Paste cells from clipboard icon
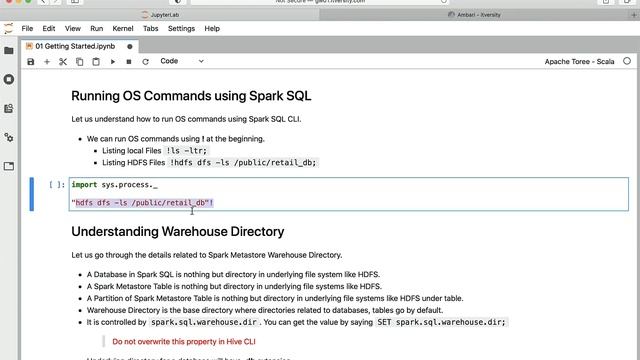 (96, 62)
